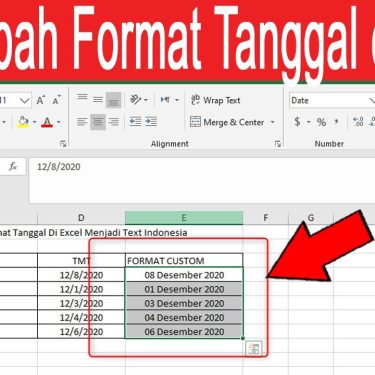Select cell 04 Desember 2020
Screen dimensions: 375x375
pyautogui.click(x=184, y=318)
